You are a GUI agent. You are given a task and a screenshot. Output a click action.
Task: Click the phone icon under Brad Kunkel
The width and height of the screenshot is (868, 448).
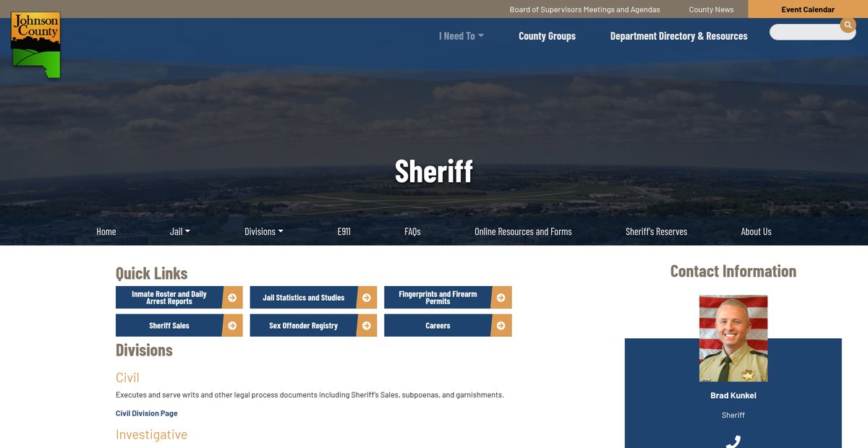tap(733, 441)
